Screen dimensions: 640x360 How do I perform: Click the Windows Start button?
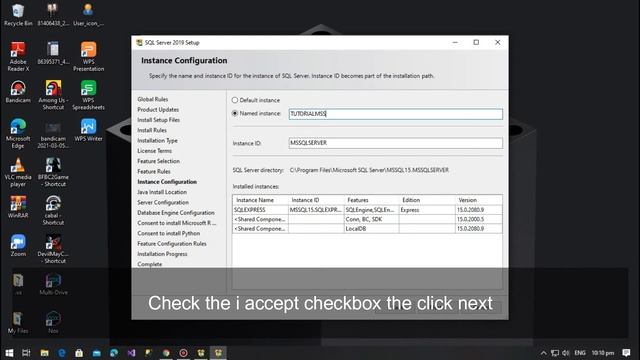tap(9, 353)
